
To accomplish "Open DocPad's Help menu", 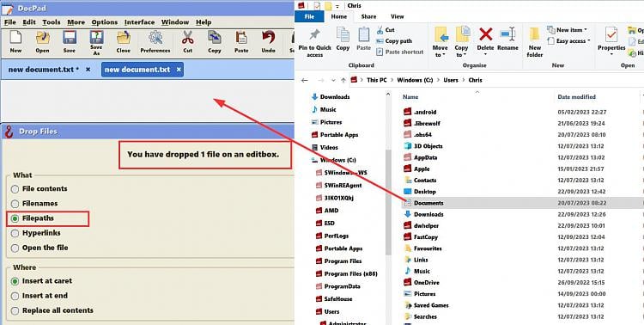I will pos(204,22).
